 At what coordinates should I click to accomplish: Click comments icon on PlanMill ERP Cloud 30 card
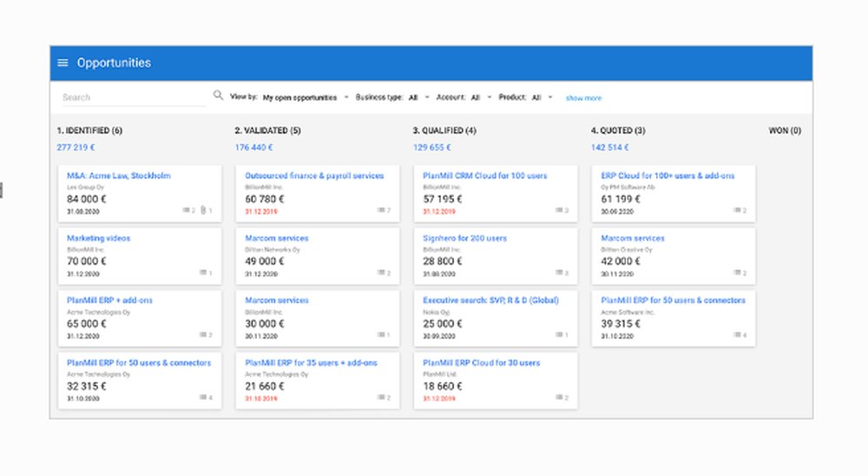pos(559,398)
